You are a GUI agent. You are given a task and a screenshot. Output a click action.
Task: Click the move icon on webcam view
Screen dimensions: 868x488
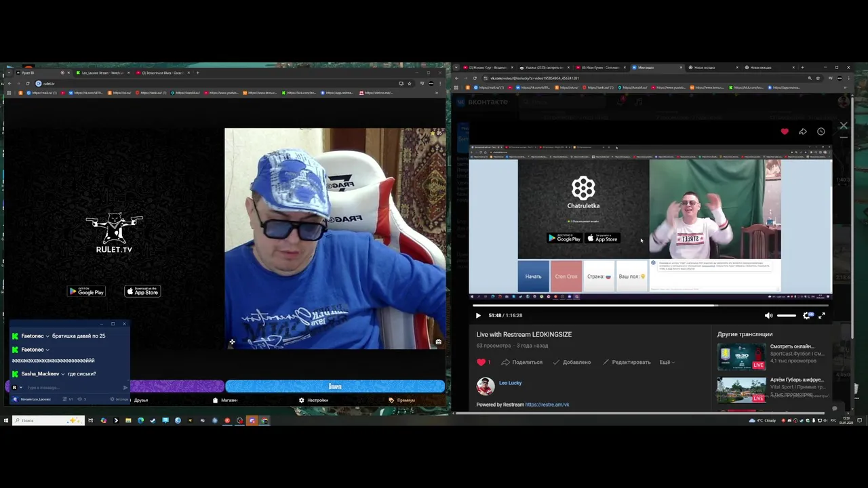(x=232, y=342)
